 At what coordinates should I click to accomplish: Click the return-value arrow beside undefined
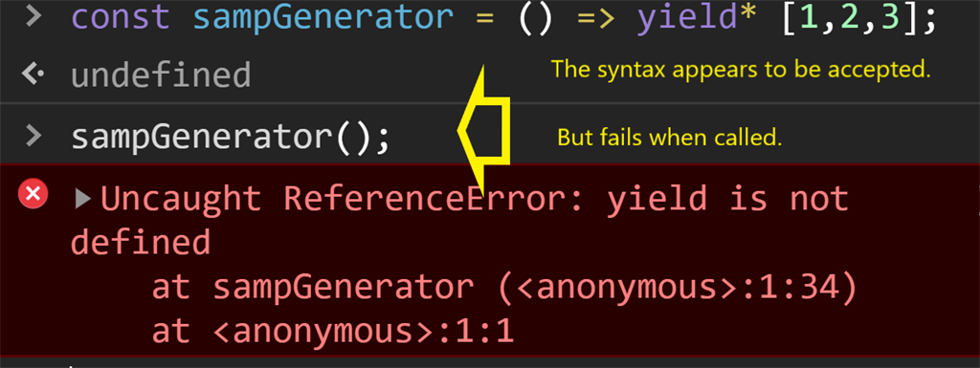(x=32, y=75)
